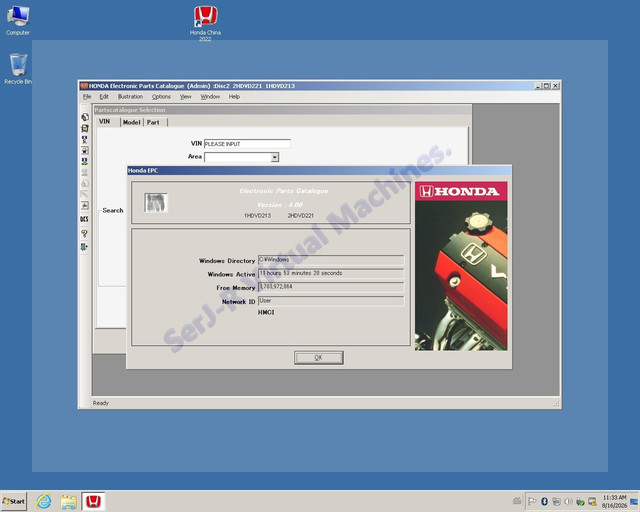Open the Edit menu
This screenshot has width=640, height=512.
(104, 97)
